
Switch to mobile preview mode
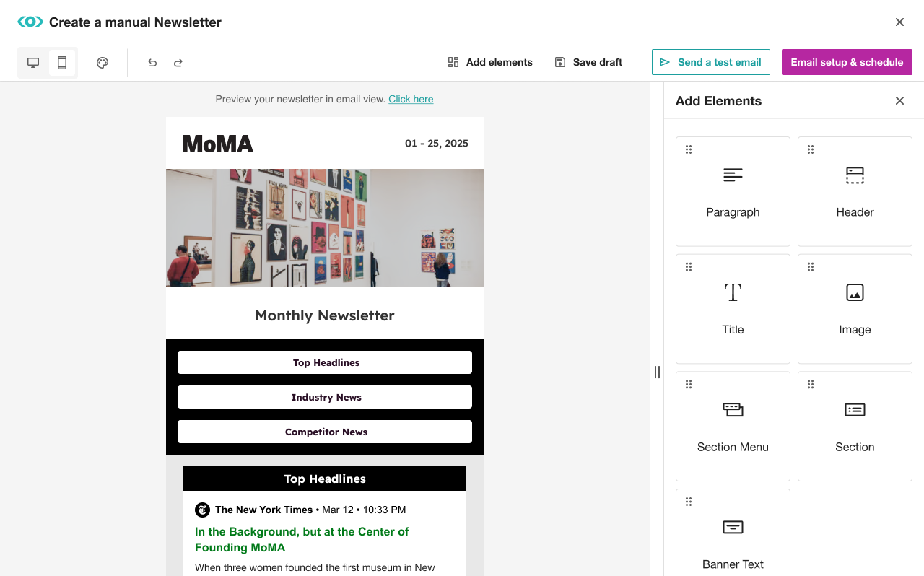pyautogui.click(x=62, y=62)
